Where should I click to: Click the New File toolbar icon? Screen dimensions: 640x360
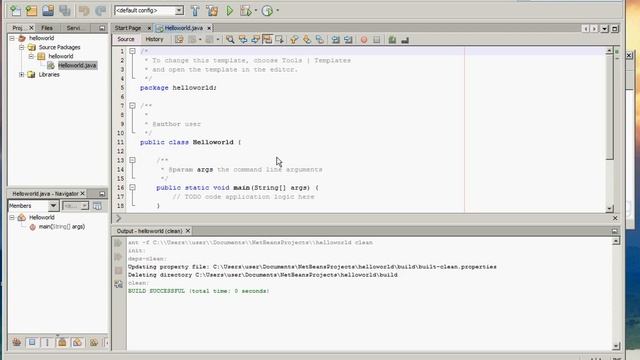(15, 11)
